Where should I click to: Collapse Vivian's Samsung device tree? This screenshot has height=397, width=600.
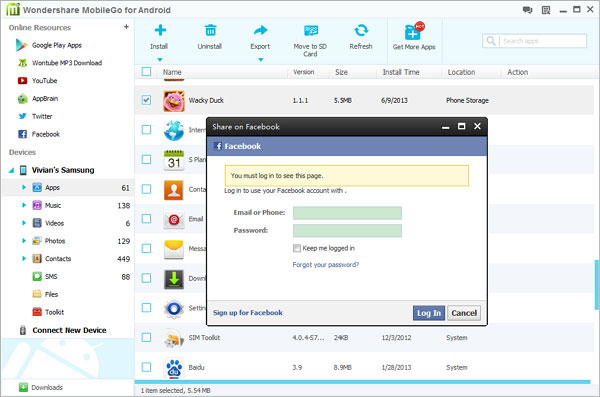coord(11,170)
